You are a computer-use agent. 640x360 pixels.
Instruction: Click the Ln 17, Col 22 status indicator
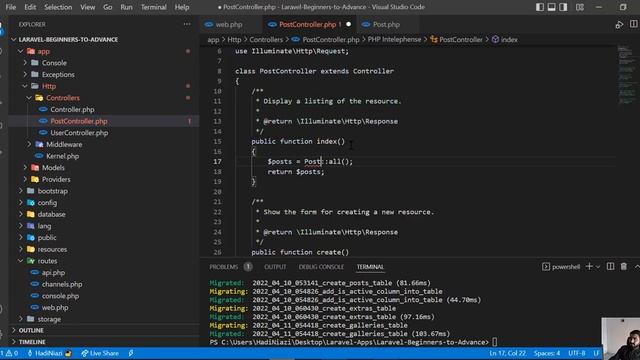point(508,353)
